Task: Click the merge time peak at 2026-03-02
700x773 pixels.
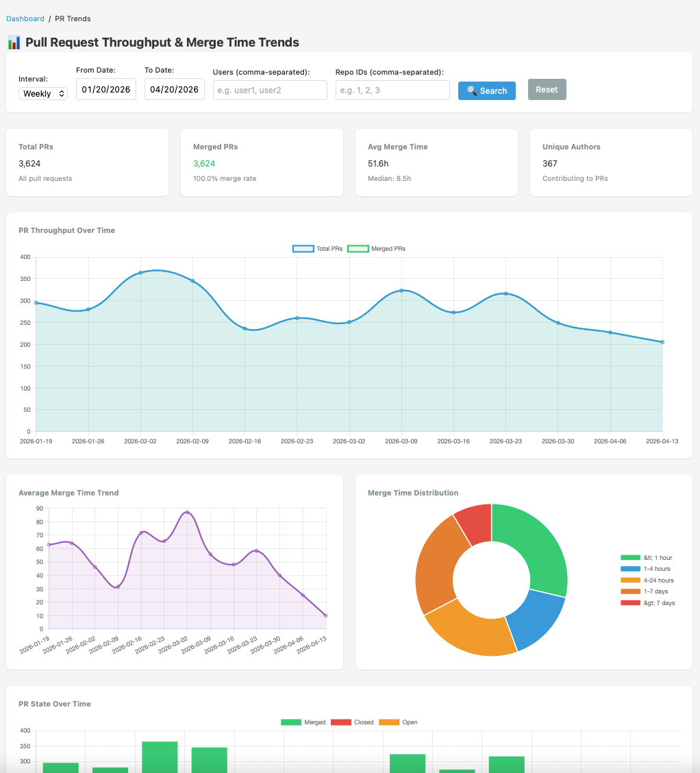Action: [x=187, y=512]
